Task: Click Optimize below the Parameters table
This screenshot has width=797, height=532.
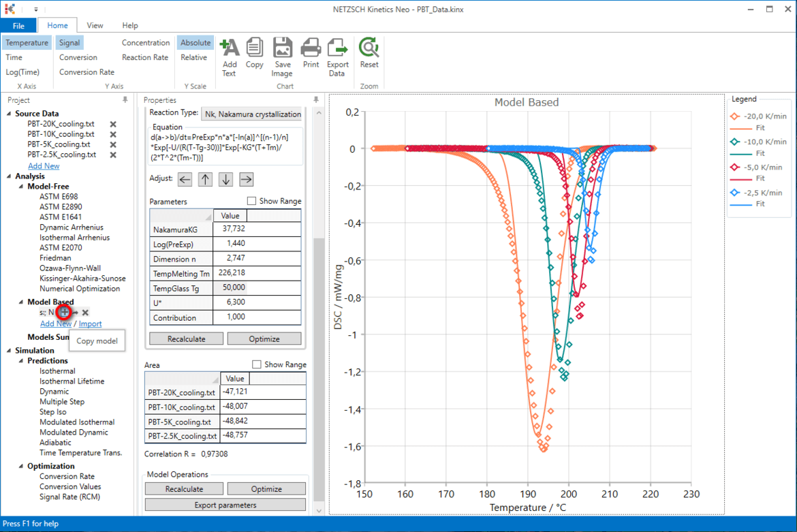Action: point(264,339)
